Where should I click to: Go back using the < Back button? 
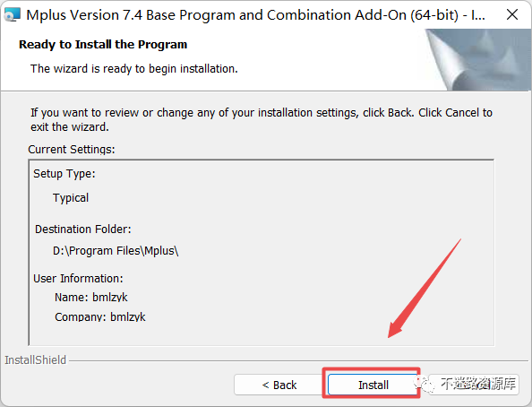click(279, 385)
